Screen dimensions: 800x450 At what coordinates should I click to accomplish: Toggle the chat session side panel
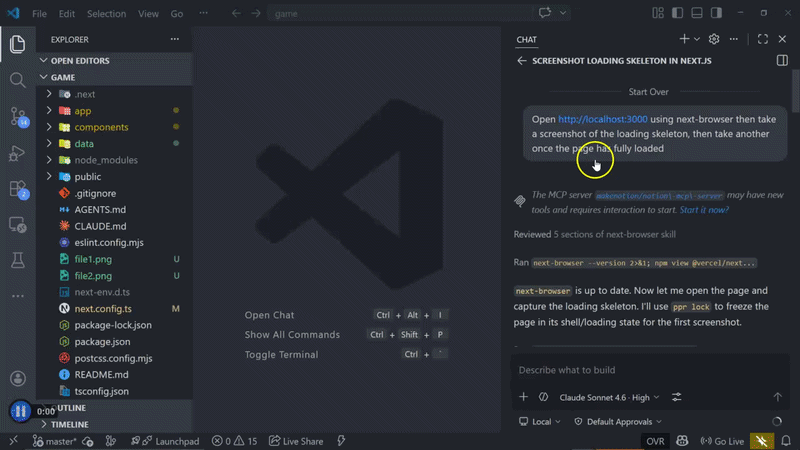tap(782, 61)
